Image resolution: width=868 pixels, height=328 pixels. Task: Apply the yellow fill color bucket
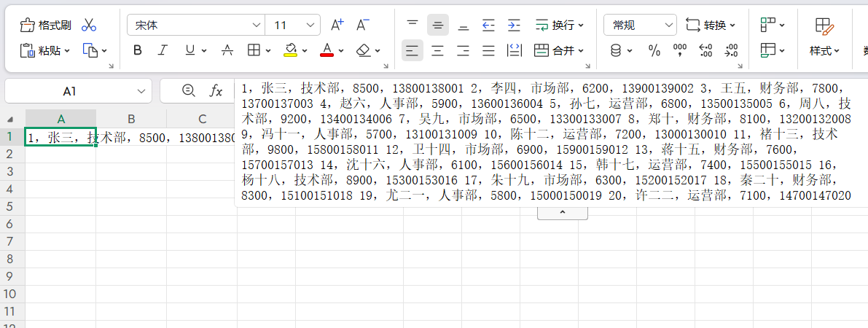tap(290, 51)
